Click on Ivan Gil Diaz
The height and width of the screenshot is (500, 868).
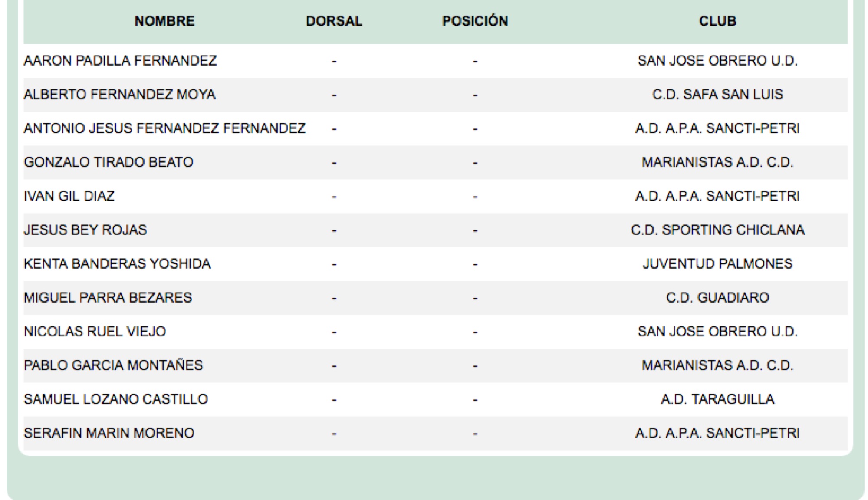click(x=69, y=196)
